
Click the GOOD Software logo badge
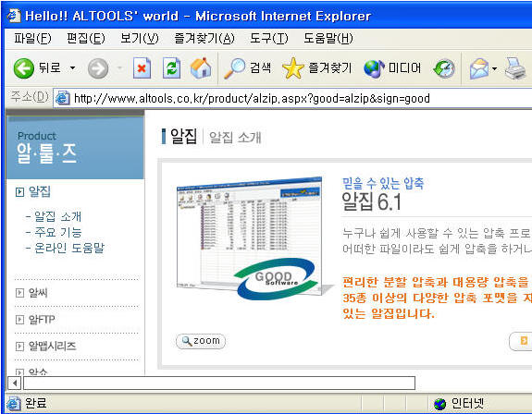(277, 279)
